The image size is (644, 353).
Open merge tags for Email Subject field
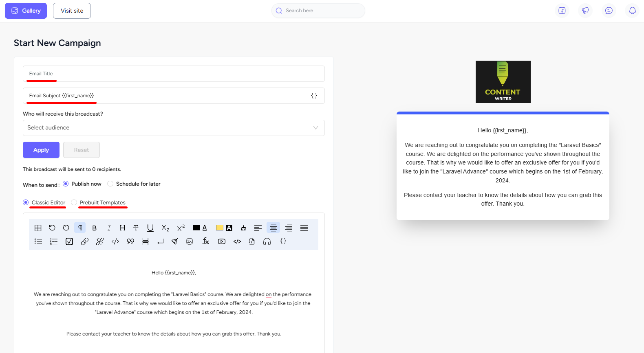pyautogui.click(x=314, y=96)
